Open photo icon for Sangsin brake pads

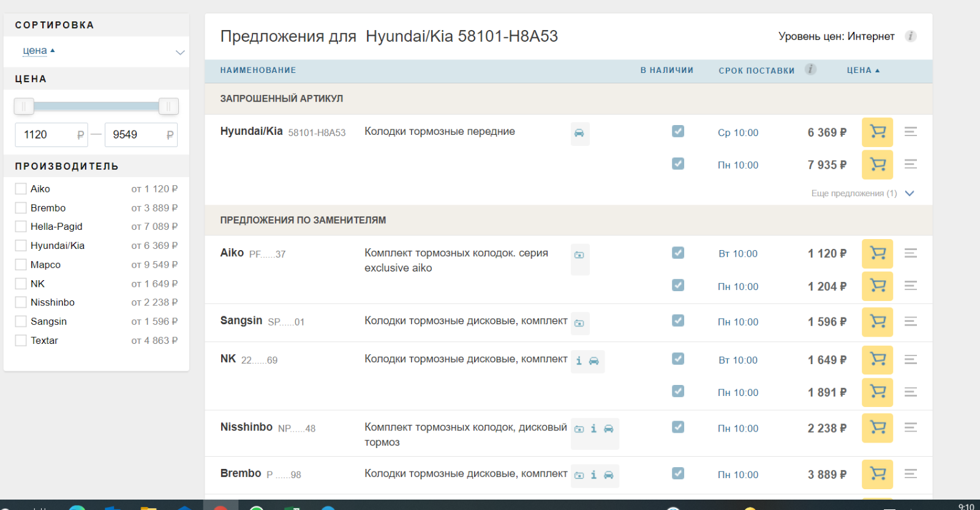click(x=579, y=323)
